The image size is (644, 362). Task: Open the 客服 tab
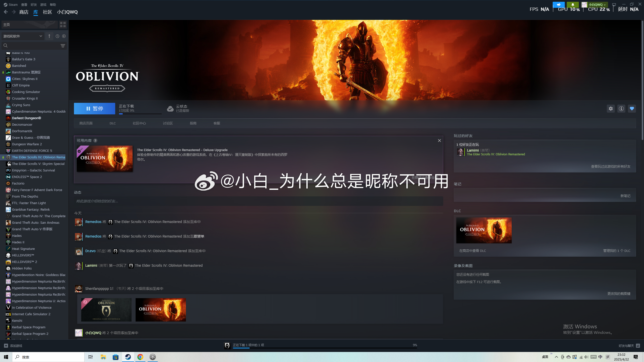[x=217, y=123]
